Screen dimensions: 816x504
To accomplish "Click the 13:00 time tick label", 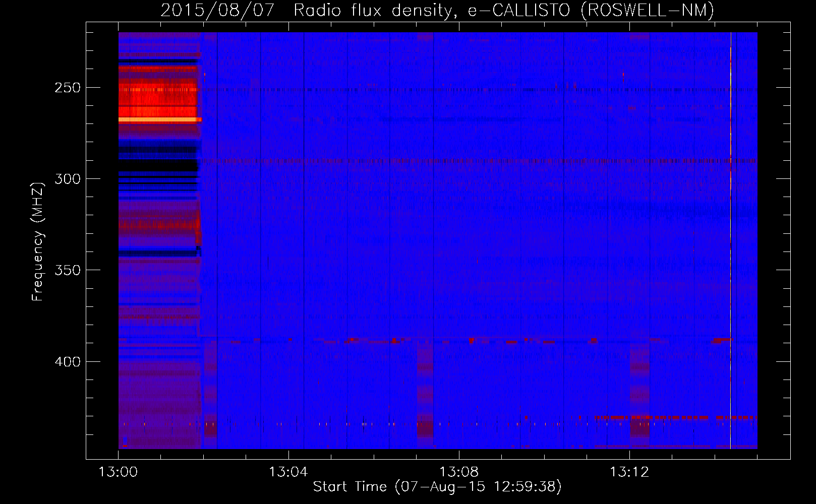I will pos(118,472).
